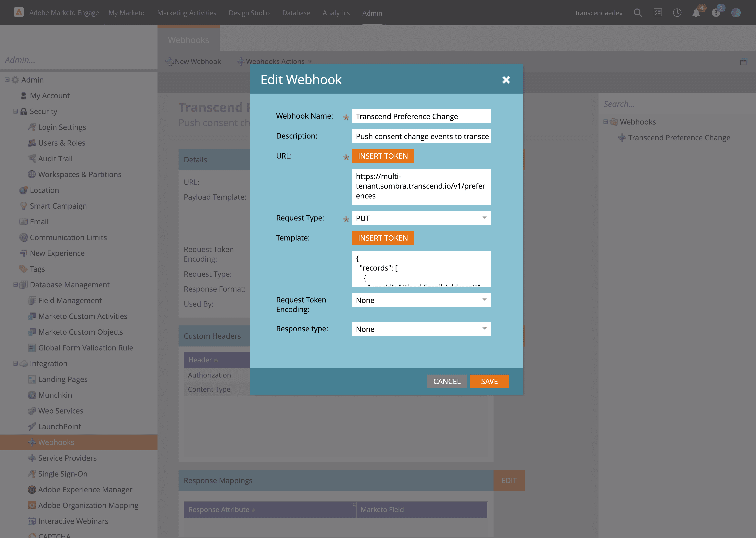Click the Web Services icon
Screen dimensions: 756x538
(x=32, y=411)
